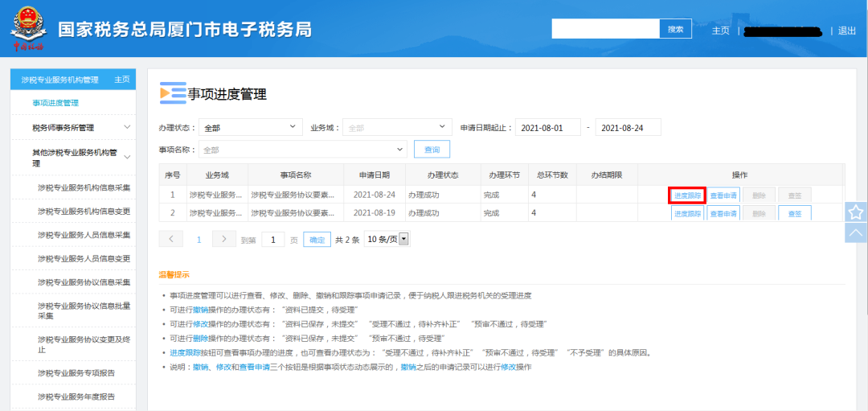Open 涉税专业服务机构信息变更
This screenshot has width=868, height=411.
click(84, 211)
